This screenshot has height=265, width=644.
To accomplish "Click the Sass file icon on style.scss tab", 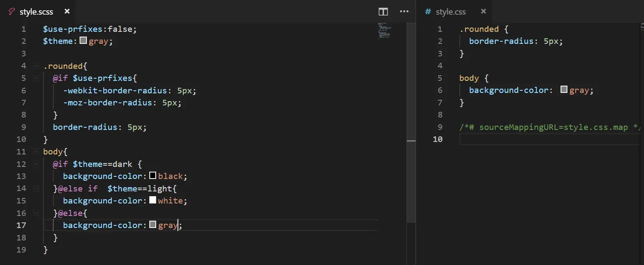I will pyautogui.click(x=12, y=12).
